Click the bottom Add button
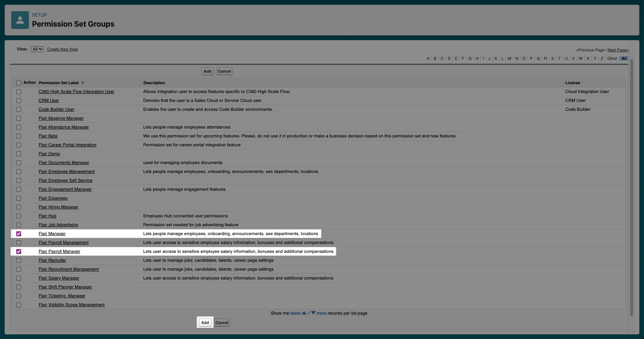Screen dimensions: 644x339 [x=205, y=323]
